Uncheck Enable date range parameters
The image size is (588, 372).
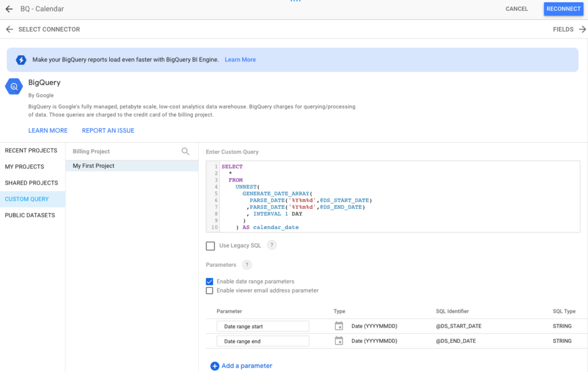(210, 282)
